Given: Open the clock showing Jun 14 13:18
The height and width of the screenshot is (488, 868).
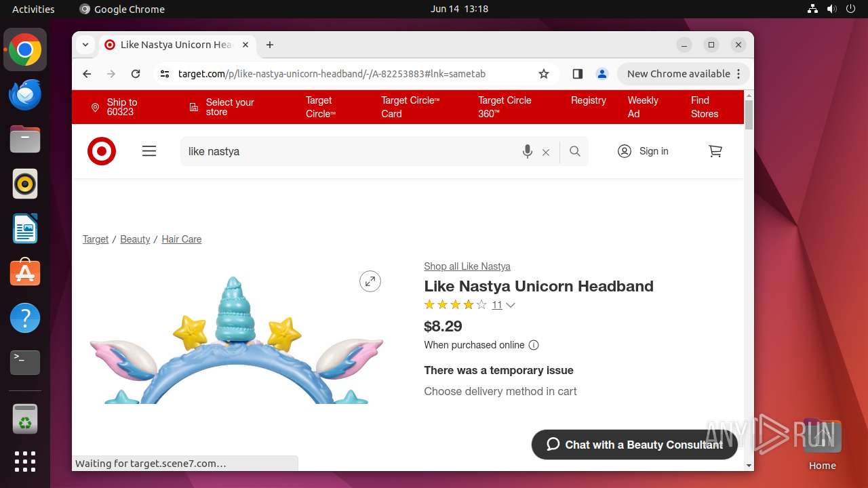Looking at the screenshot, I should pyautogui.click(x=459, y=9).
